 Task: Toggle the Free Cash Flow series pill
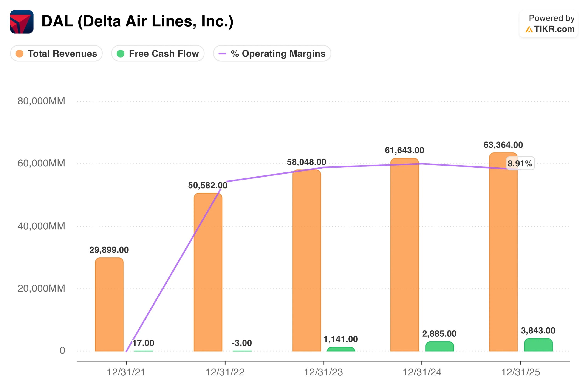tap(158, 53)
